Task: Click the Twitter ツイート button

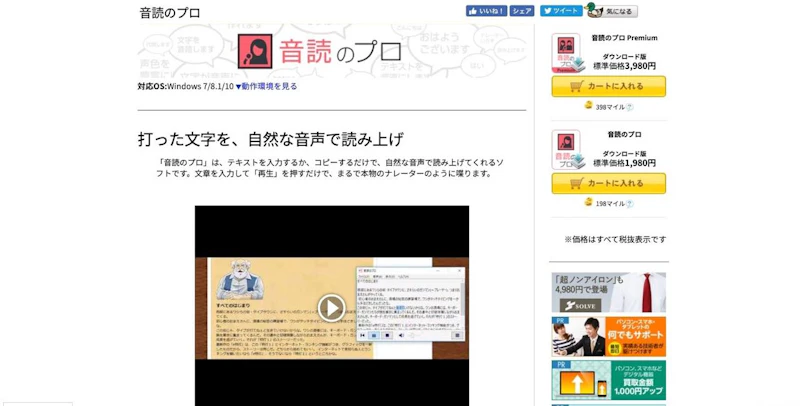Action: tap(561, 11)
